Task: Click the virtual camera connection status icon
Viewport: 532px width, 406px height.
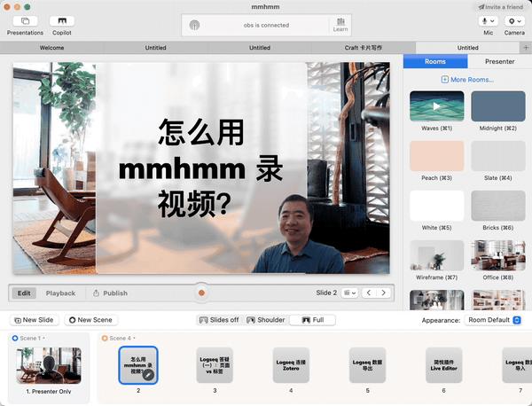Action: [x=194, y=25]
